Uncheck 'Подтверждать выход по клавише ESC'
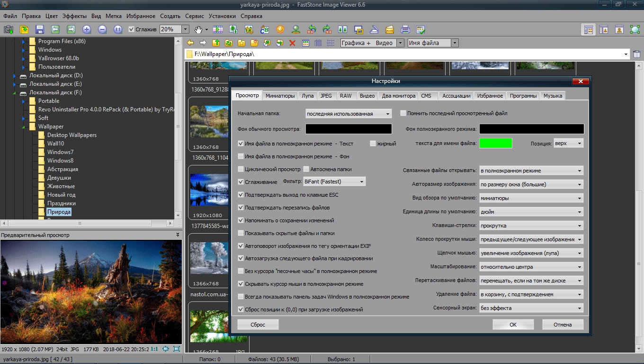This screenshot has width=644, height=364. (241, 194)
